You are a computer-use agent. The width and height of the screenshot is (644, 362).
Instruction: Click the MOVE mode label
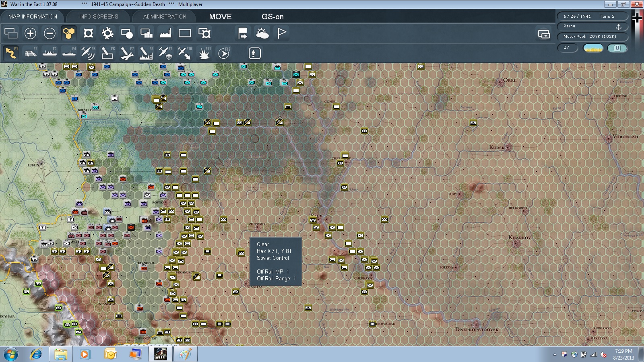tap(220, 16)
